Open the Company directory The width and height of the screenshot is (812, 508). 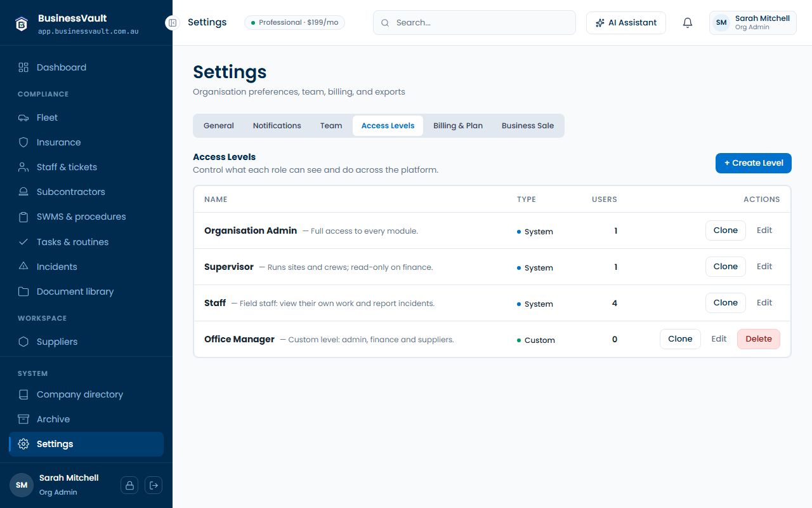click(86, 394)
